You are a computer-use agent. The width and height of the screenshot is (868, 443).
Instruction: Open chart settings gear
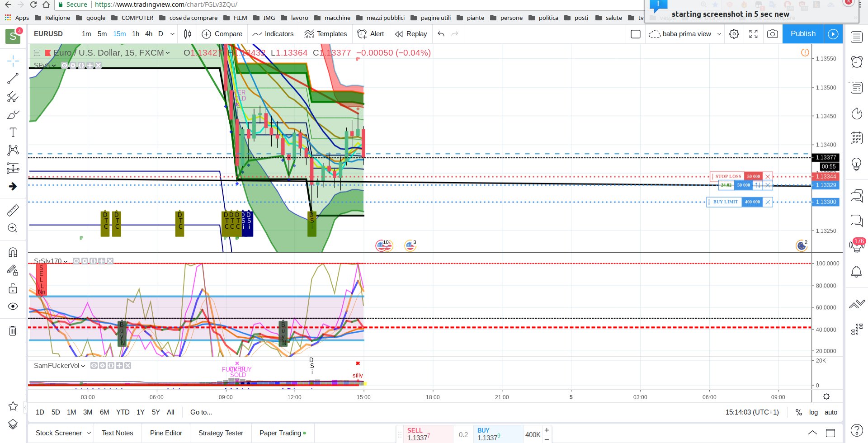coord(734,34)
